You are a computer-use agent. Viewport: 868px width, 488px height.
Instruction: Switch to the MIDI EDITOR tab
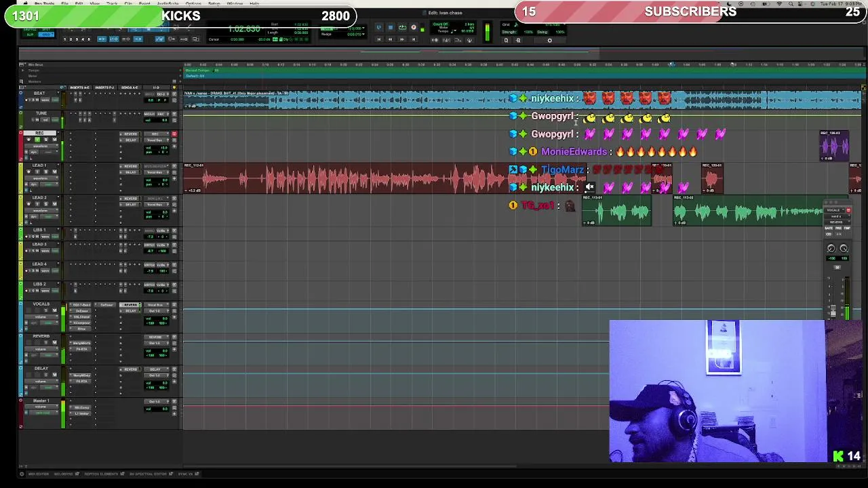39,474
